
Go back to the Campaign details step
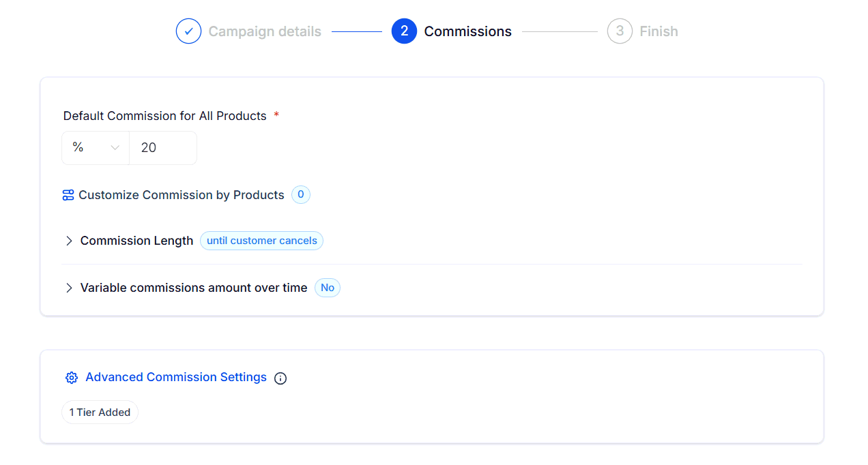265,31
